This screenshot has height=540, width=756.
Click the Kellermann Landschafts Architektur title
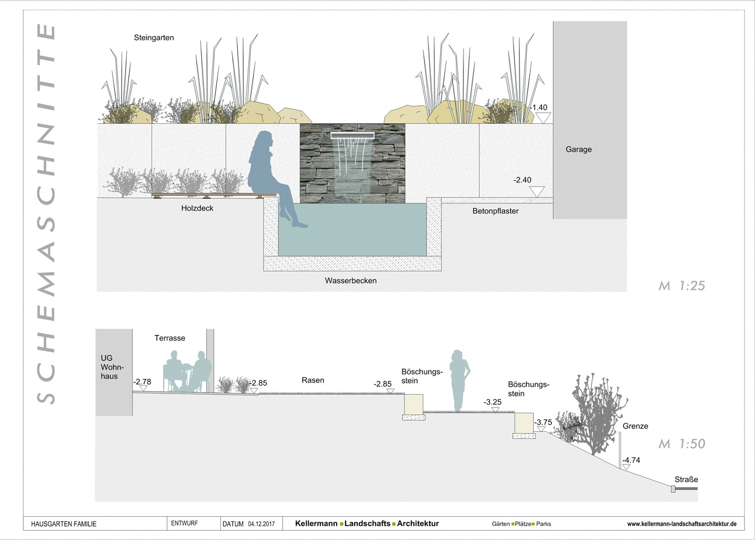(366, 524)
